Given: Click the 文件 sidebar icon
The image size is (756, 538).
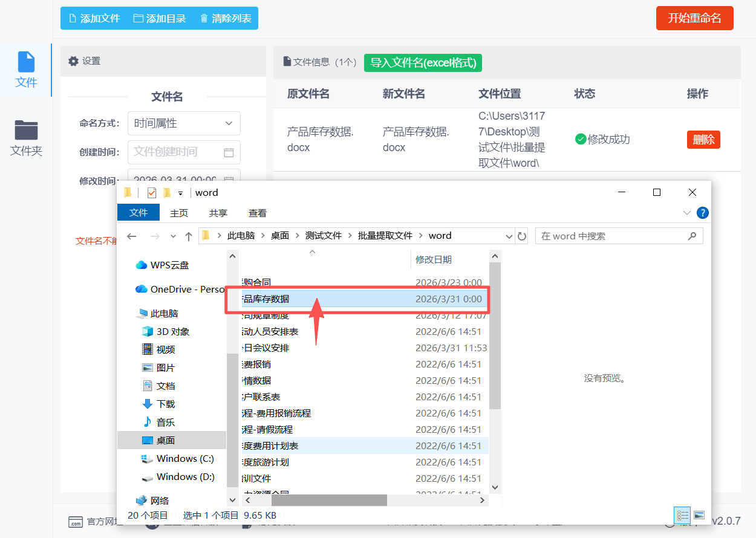Looking at the screenshot, I should (26, 70).
